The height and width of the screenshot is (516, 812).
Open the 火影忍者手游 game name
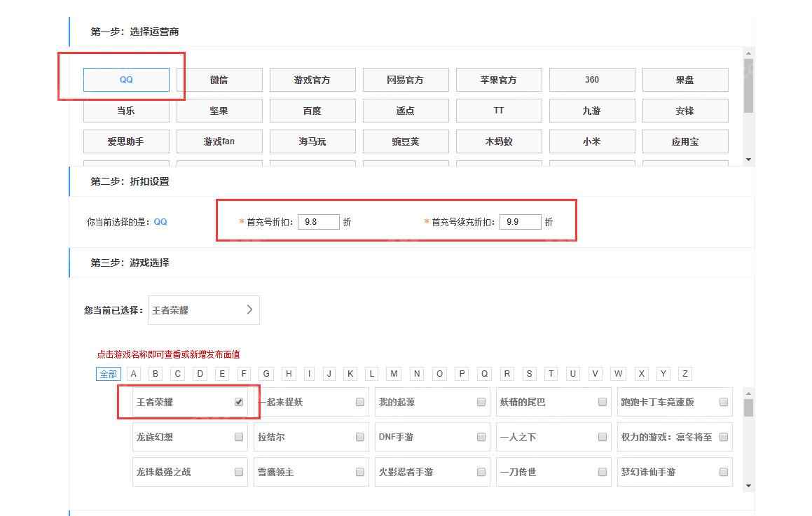coord(406,472)
